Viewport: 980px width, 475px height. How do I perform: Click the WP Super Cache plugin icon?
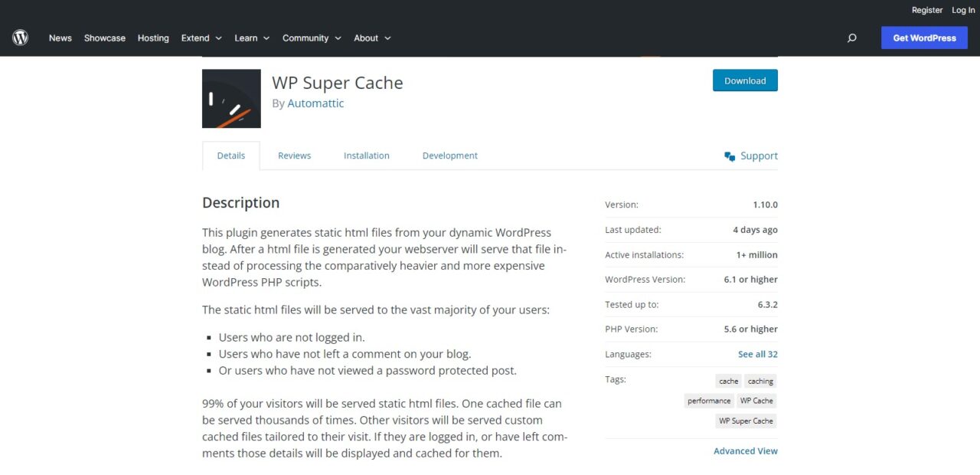tap(231, 99)
